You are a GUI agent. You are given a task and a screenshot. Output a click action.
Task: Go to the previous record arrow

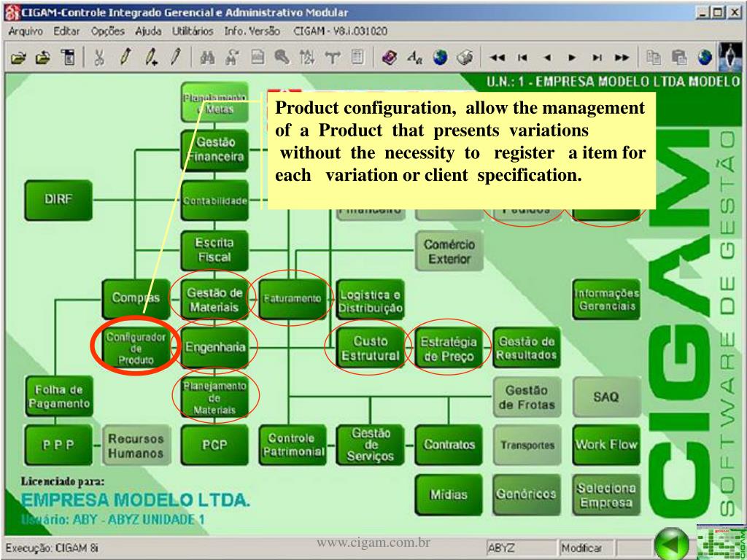(547, 58)
